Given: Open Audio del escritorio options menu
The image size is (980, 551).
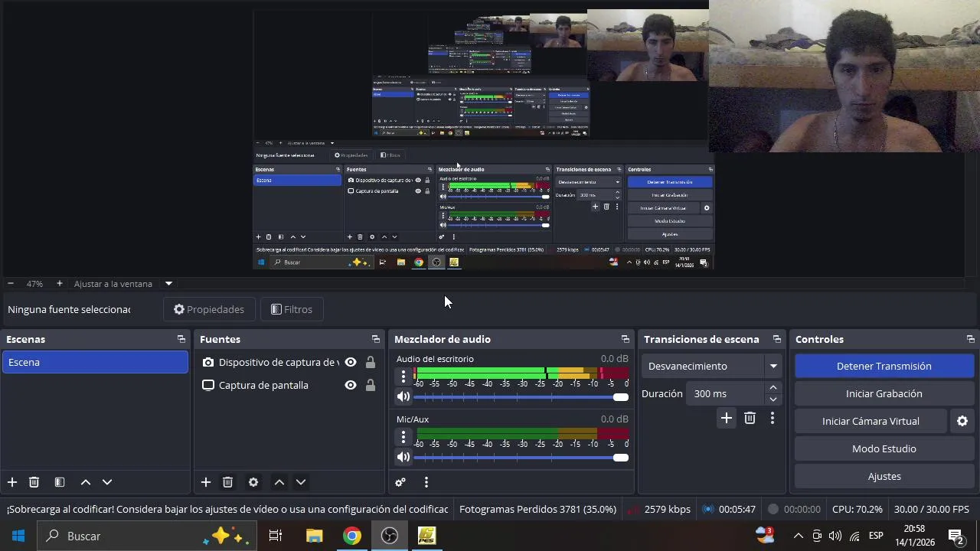Looking at the screenshot, I should pyautogui.click(x=403, y=376).
